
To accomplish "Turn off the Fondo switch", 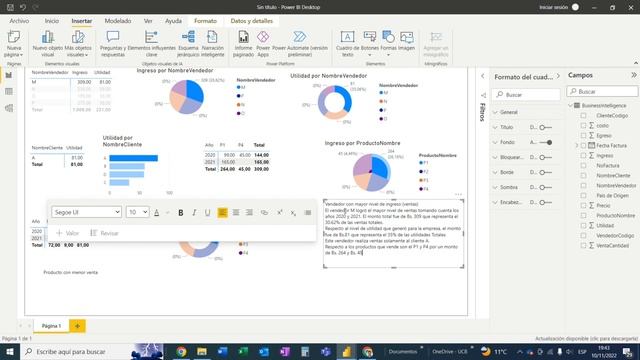I will pyautogui.click(x=545, y=142).
